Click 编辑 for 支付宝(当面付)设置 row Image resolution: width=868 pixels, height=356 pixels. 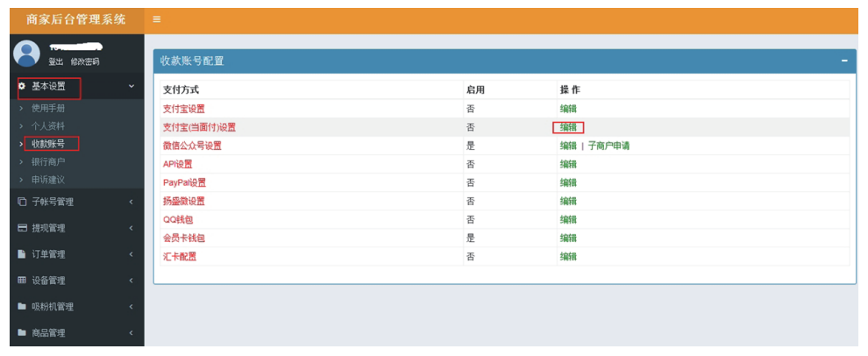pos(568,127)
